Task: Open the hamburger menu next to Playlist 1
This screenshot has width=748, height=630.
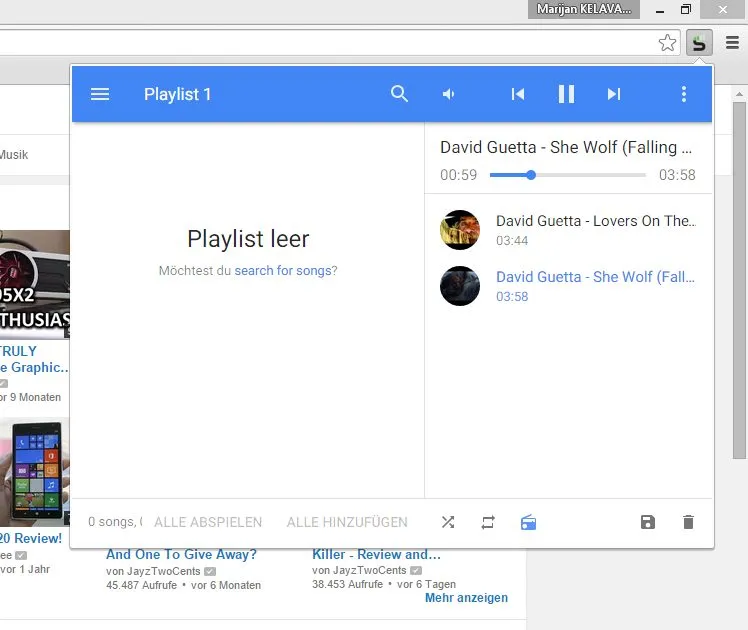Action: point(100,94)
